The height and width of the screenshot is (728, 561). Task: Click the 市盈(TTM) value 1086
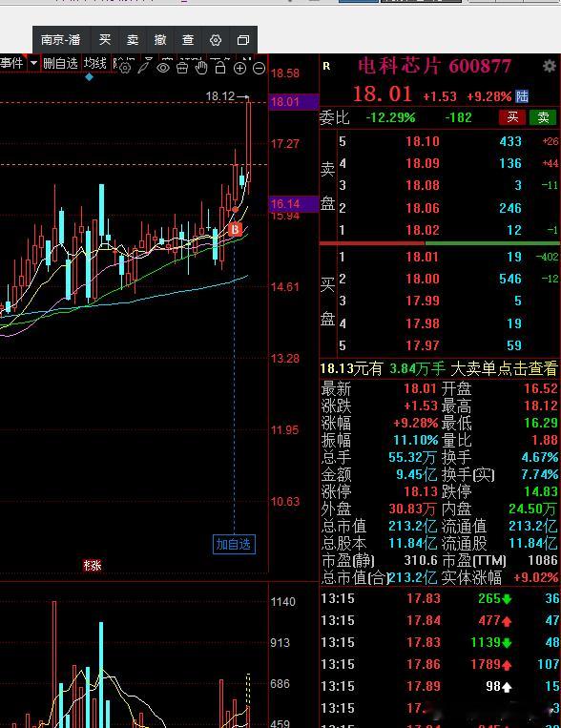[x=543, y=560]
